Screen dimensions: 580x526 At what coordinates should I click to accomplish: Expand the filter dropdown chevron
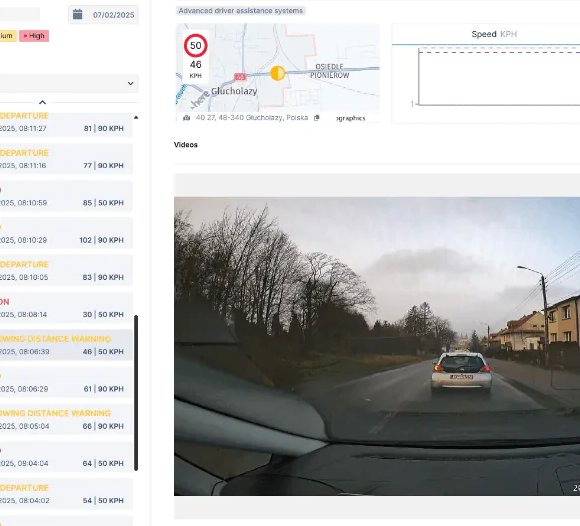click(130, 83)
